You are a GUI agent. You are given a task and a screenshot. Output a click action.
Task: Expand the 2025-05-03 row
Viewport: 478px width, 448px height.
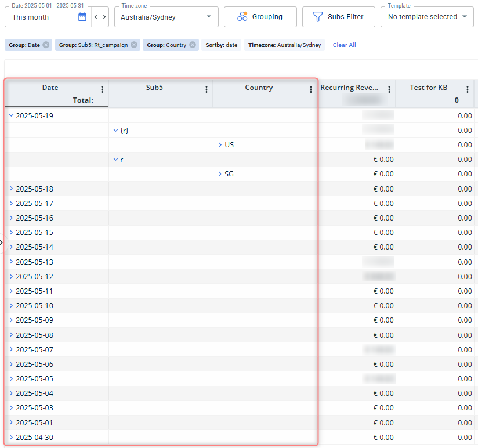pyautogui.click(x=11, y=407)
